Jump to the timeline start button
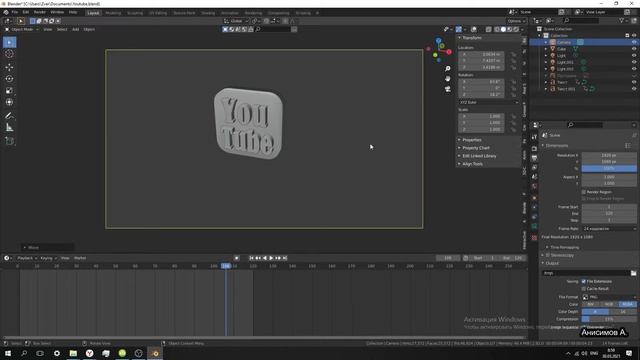 click(x=251, y=258)
